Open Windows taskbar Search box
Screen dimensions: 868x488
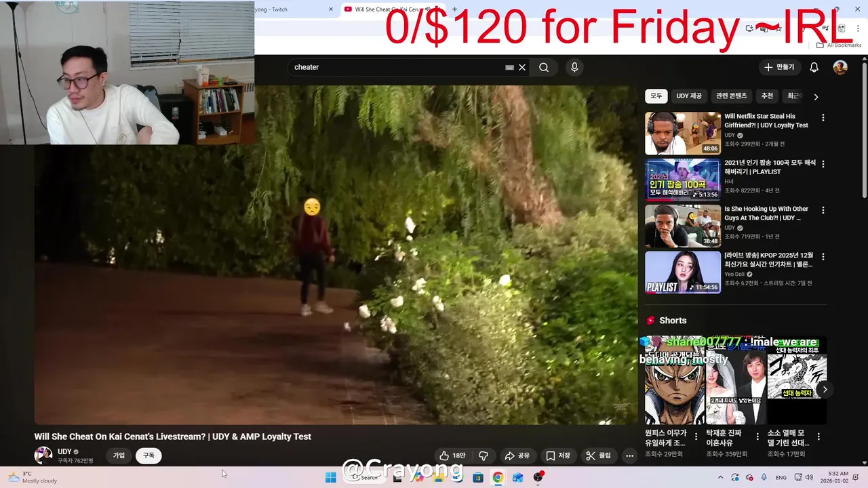(x=365, y=477)
